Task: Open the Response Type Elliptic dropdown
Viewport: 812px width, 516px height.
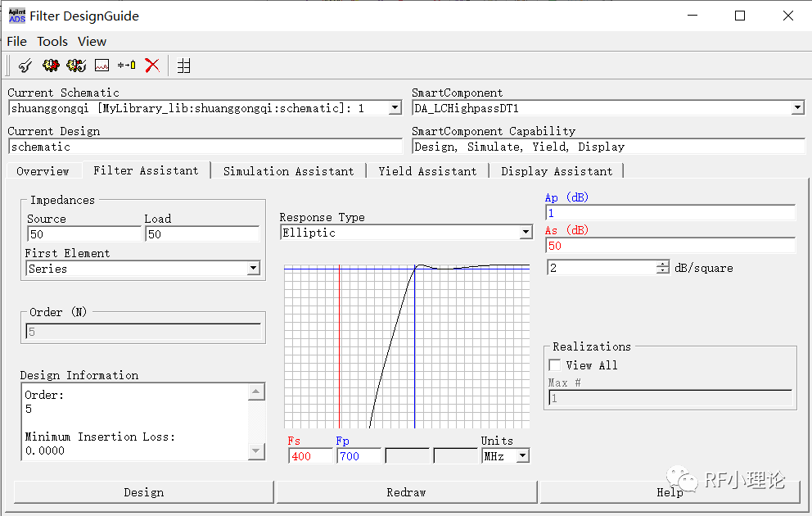Action: (x=526, y=232)
